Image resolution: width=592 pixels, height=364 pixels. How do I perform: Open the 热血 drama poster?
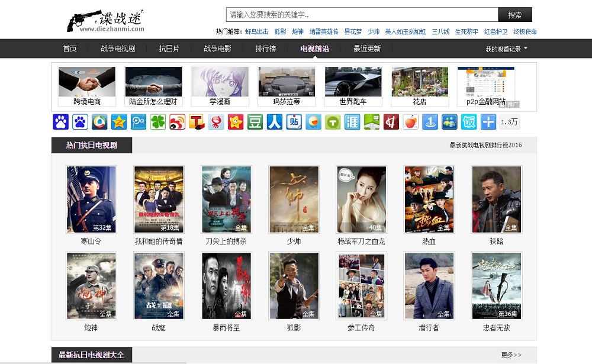[429, 199]
